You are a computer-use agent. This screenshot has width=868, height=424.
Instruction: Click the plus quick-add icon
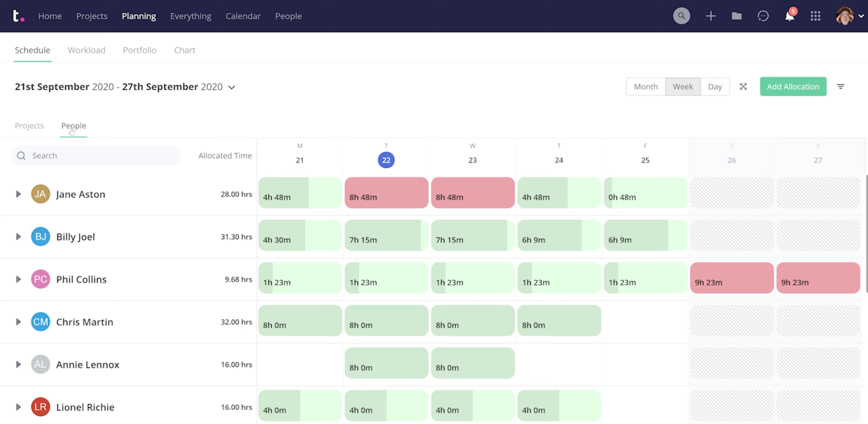(711, 16)
